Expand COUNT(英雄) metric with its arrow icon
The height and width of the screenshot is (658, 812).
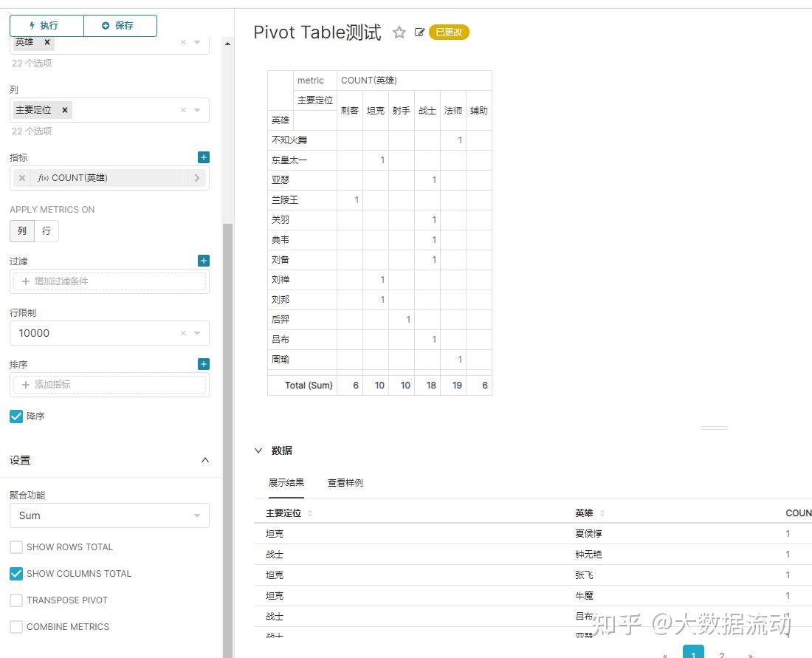[x=198, y=177]
